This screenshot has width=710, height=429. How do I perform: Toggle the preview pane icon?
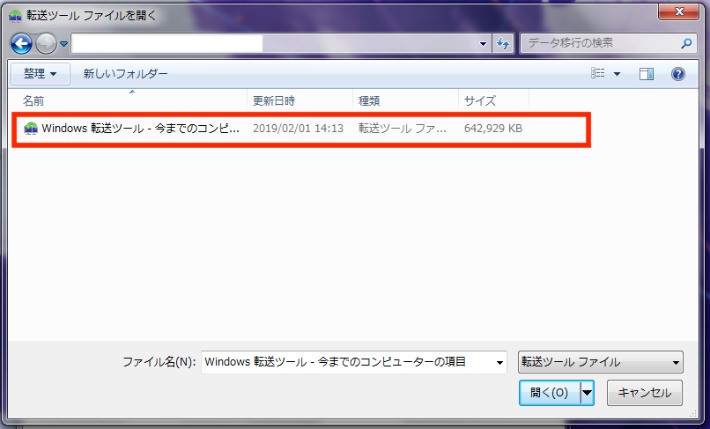(646, 74)
